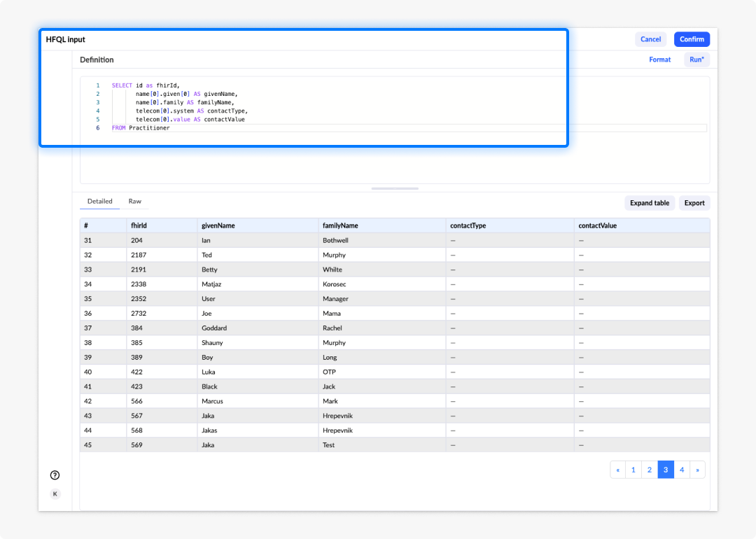Place cursor on FROM Practitioner line

[x=409, y=128]
